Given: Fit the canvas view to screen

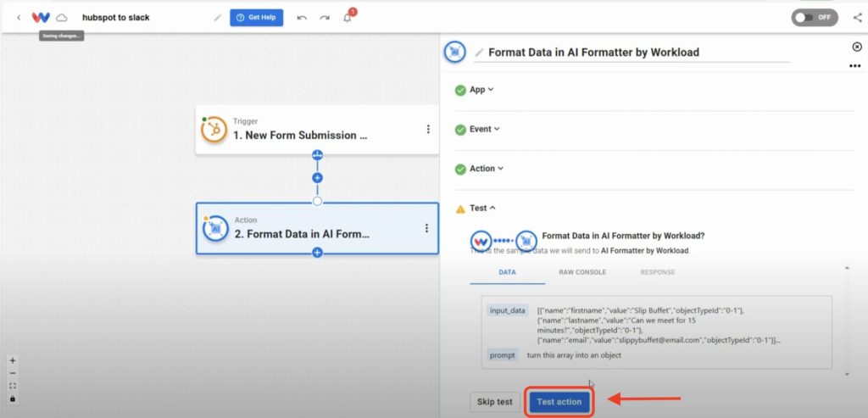Looking at the screenshot, I should [x=13, y=386].
